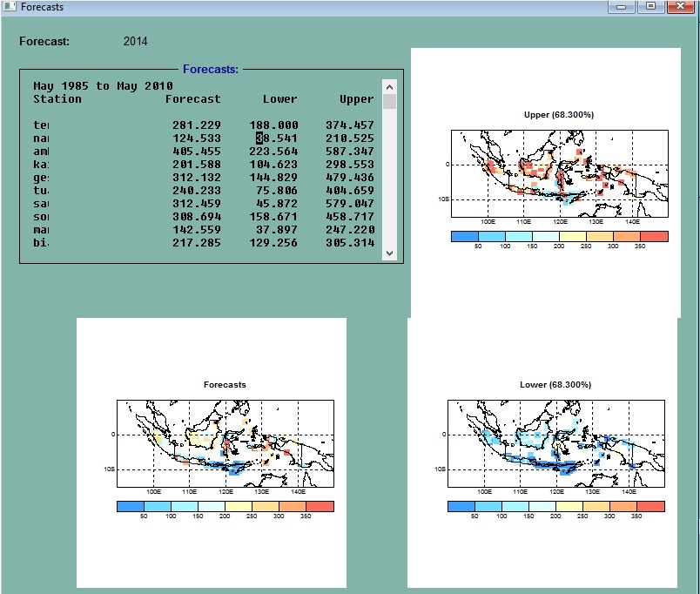Minimize the Forecasts window
The height and width of the screenshot is (594, 700).
tap(621, 6)
